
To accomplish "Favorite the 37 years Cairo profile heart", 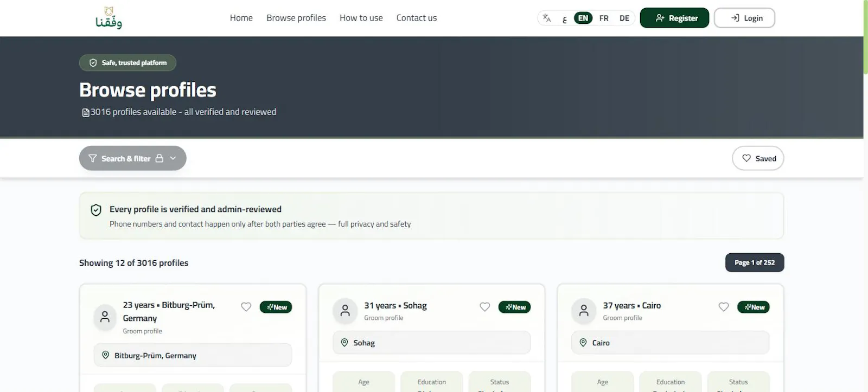I will [724, 307].
